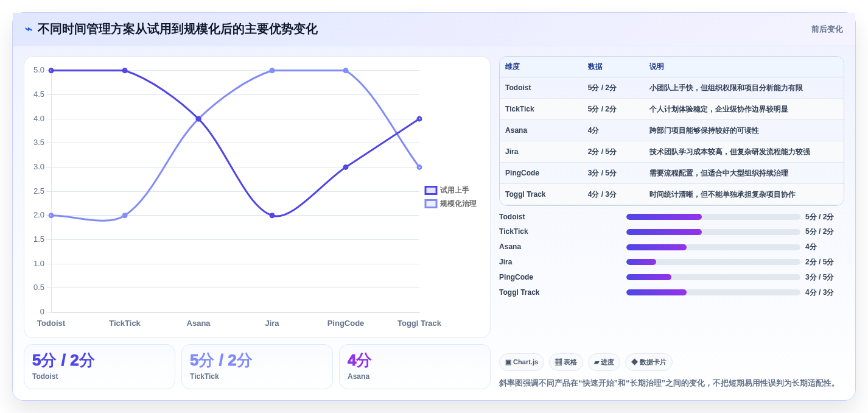Viewport: 868px width, 413px height.
Task: Click the Todoist table row name
Action: [518, 88]
